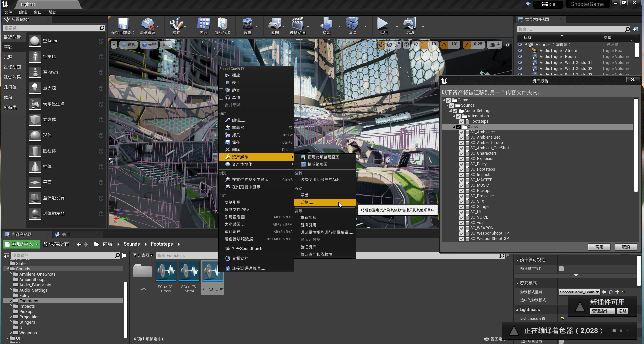644x344 pixels.
Task: Uncheck the Game folder checkbox in report
Action: (x=448, y=100)
